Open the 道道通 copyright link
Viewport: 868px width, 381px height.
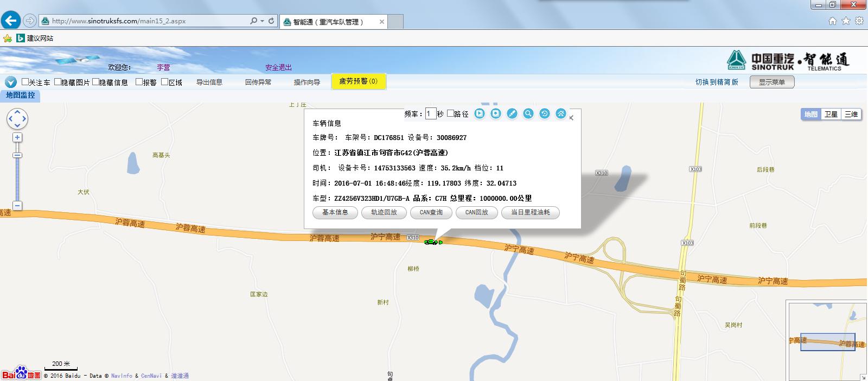point(180,376)
